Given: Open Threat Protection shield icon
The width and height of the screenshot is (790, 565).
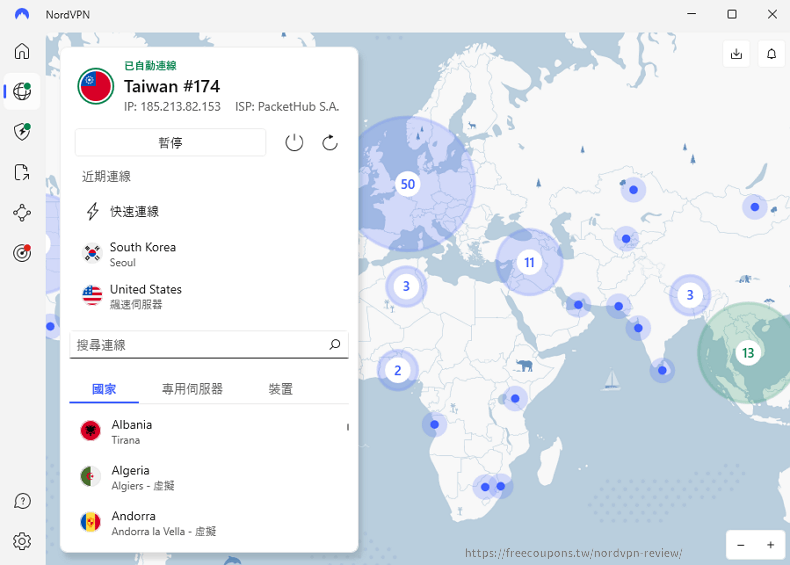Looking at the screenshot, I should [x=22, y=132].
